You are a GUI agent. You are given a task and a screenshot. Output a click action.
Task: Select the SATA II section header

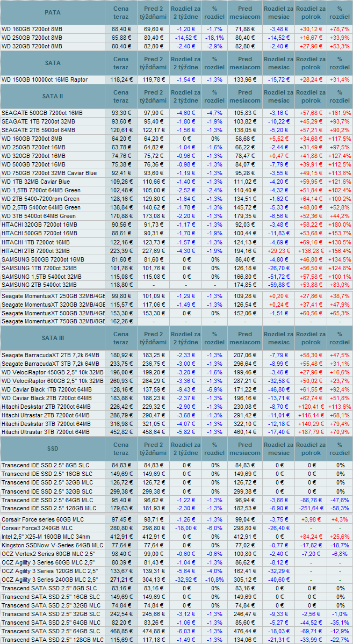[53, 97]
